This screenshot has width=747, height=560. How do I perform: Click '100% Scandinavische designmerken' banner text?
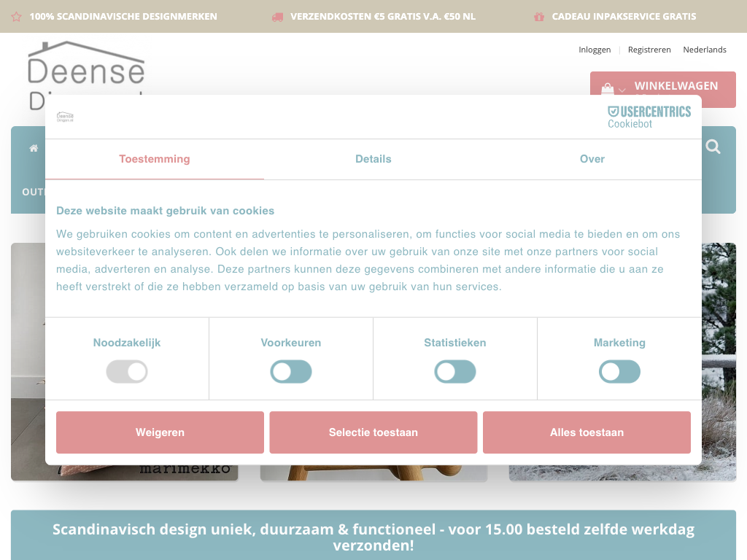pos(123,17)
